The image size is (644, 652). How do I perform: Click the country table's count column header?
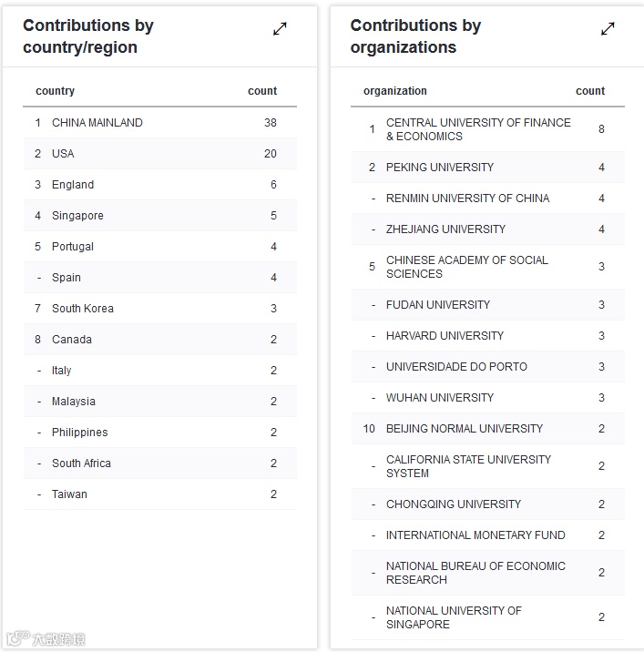(262, 91)
